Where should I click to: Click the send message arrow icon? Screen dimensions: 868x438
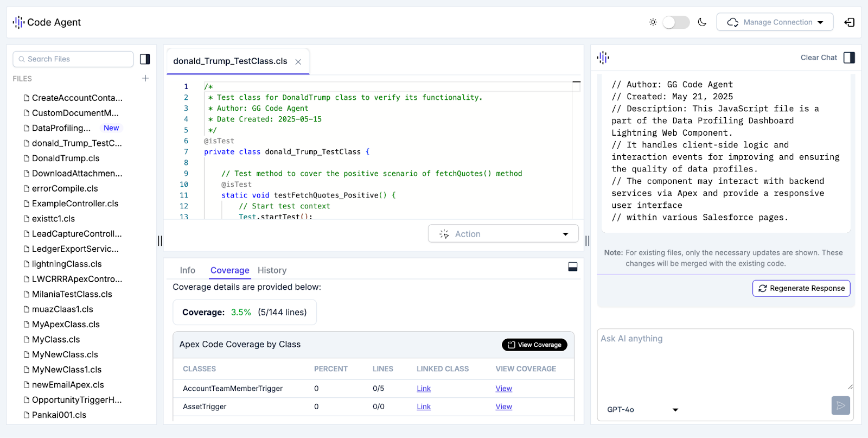(x=841, y=405)
